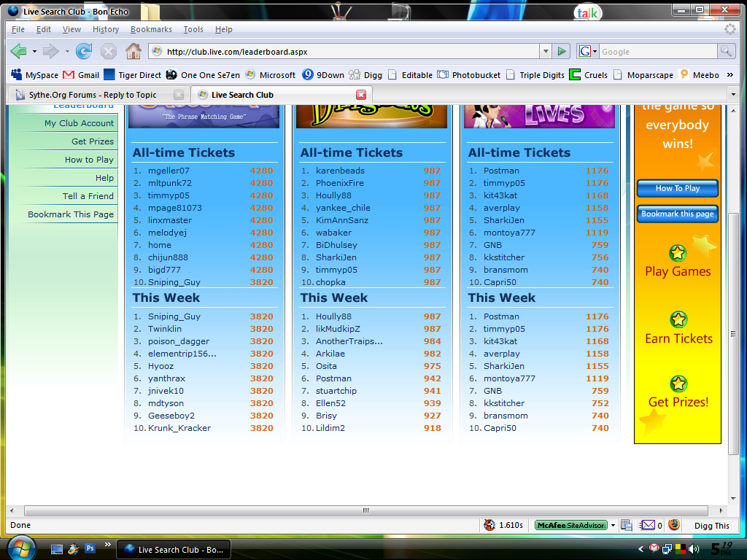Click the blue How To Play button
The width and height of the screenshot is (747, 560).
(x=678, y=188)
